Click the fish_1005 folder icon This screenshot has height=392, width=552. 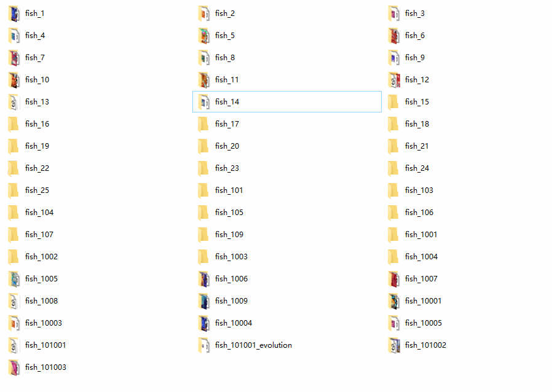pyautogui.click(x=14, y=279)
